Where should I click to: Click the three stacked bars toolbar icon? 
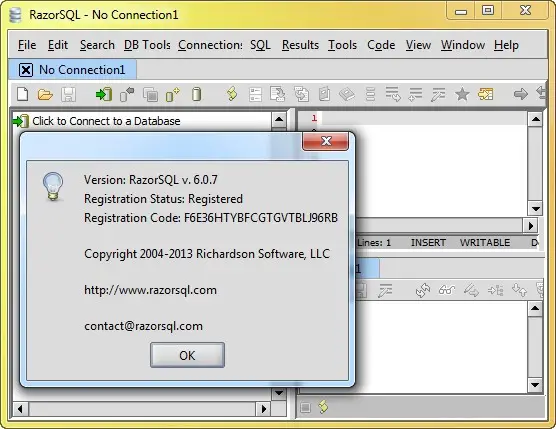pyautogui.click(x=370, y=94)
